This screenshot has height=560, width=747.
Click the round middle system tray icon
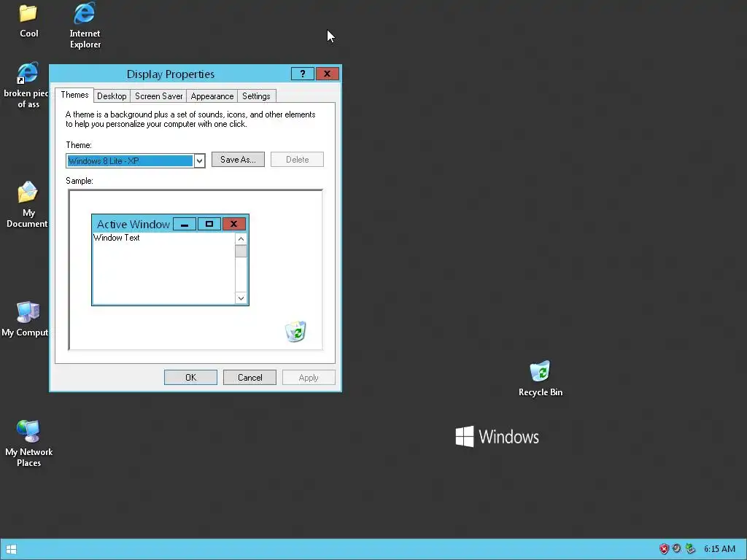click(x=676, y=549)
